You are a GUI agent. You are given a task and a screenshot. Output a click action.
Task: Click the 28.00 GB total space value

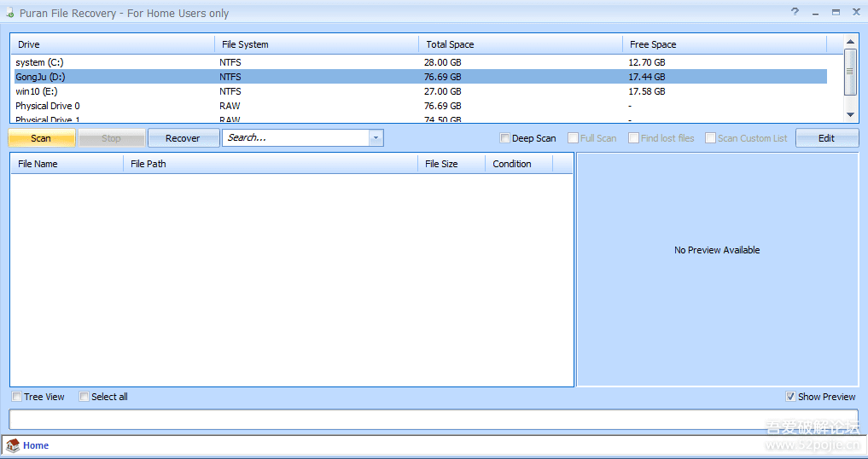[x=442, y=62]
